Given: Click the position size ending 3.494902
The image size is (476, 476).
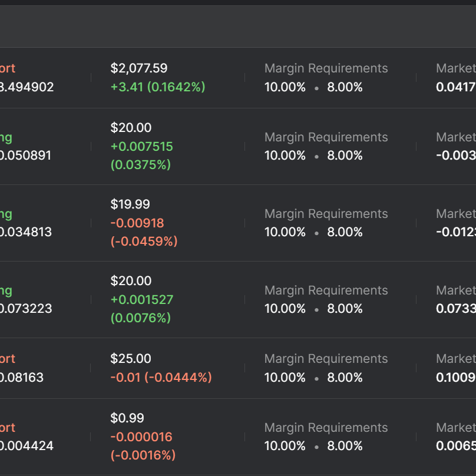Looking at the screenshot, I should (27, 87).
